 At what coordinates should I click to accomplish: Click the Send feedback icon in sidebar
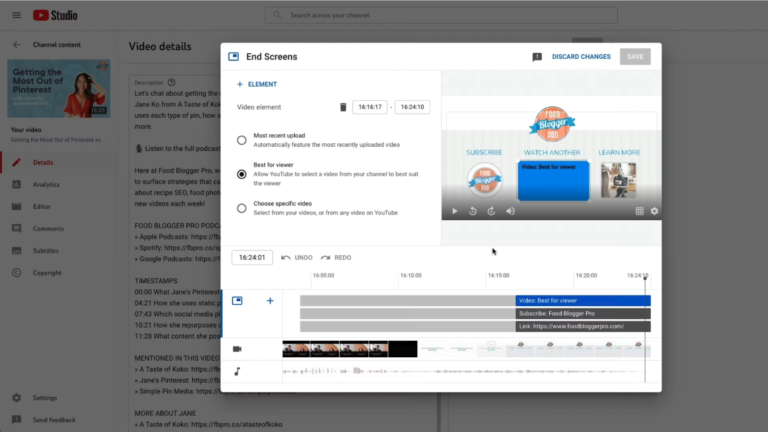tap(17, 420)
